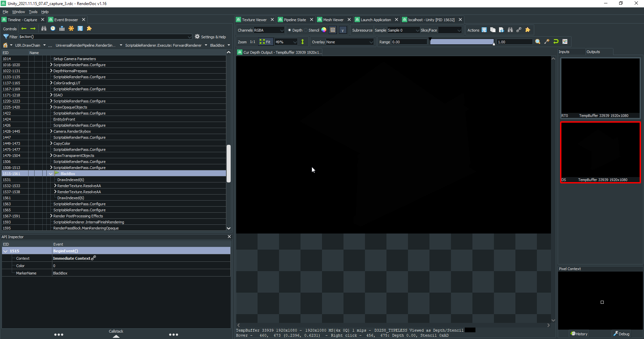Viewport: 644px width, 339px height.
Task: Click the clock time-durations icon in Event Browser
Action: point(53,29)
